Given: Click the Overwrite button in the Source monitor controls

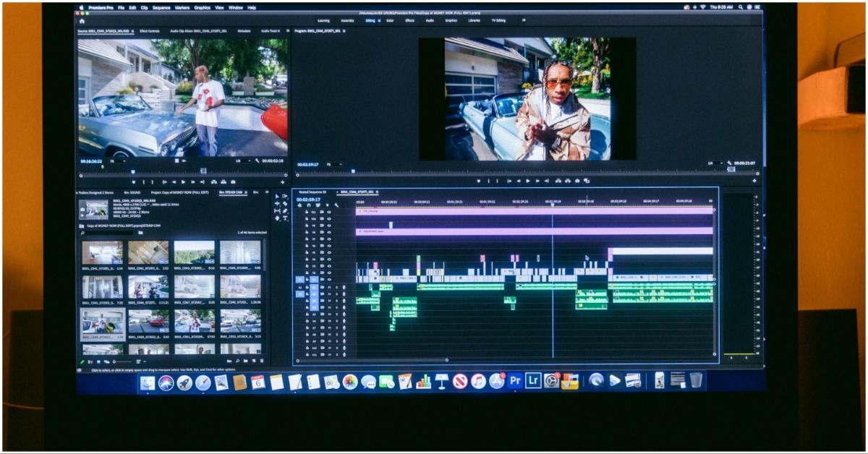Looking at the screenshot, I should (223, 181).
